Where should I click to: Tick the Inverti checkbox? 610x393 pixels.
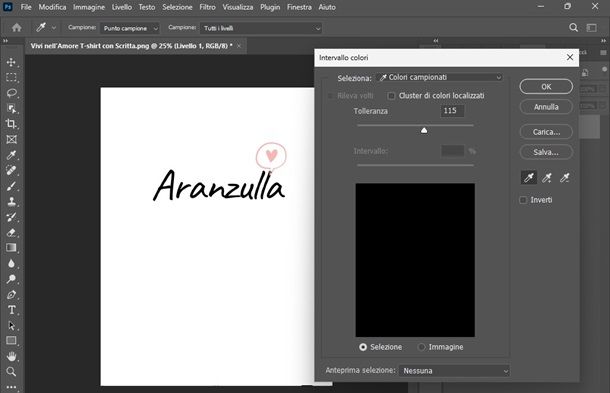523,200
